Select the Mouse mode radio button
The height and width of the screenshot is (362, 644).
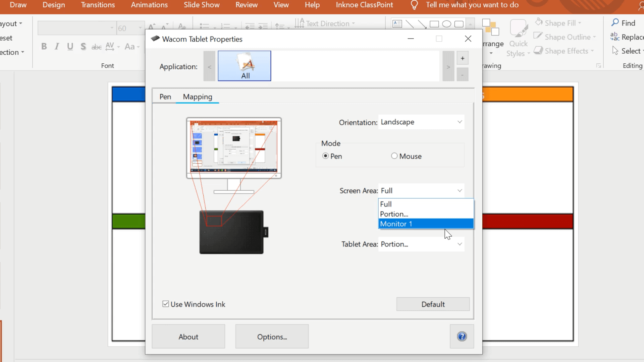(x=394, y=156)
